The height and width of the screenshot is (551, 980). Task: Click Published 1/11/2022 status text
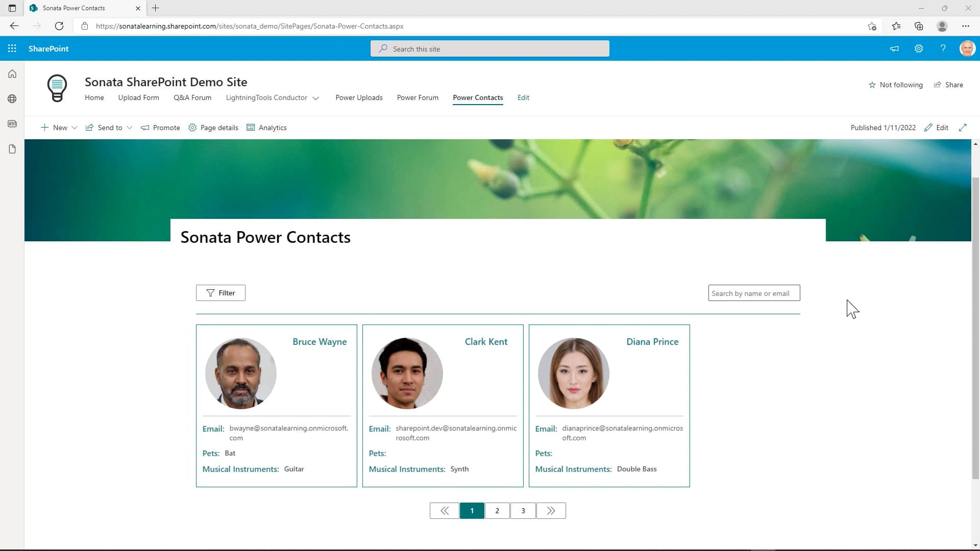coord(883,128)
